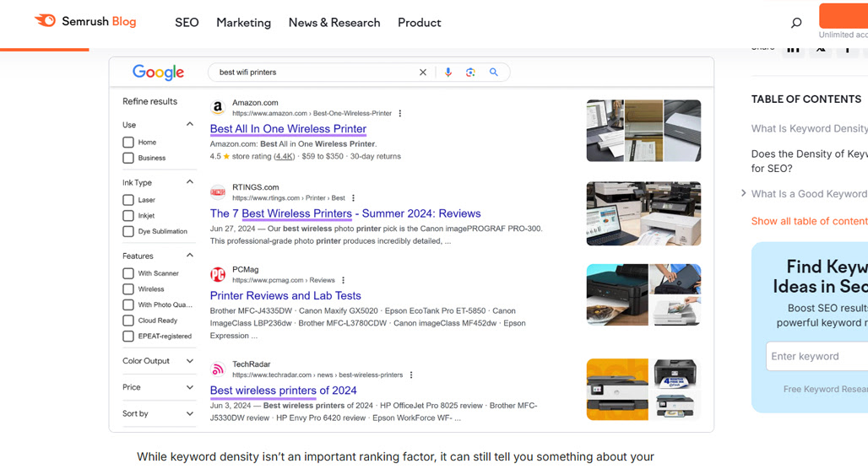Open Amazon result printer thumbnails

pyautogui.click(x=643, y=131)
